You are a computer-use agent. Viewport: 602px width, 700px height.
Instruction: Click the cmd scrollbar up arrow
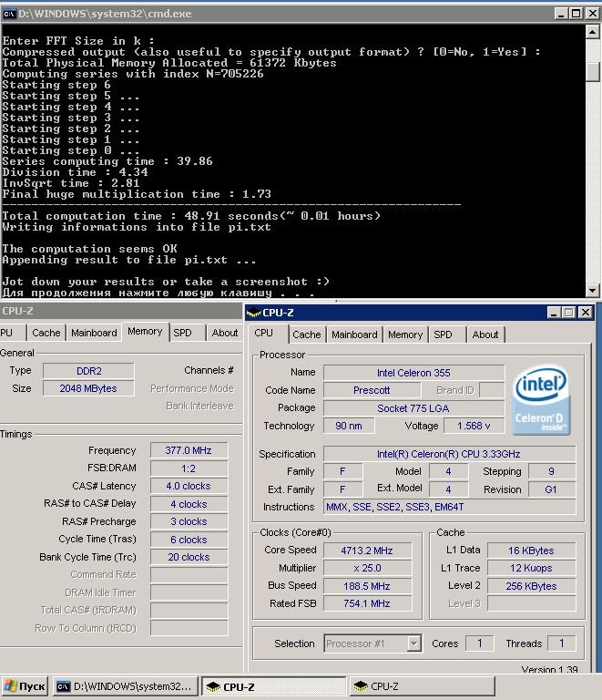coord(592,32)
